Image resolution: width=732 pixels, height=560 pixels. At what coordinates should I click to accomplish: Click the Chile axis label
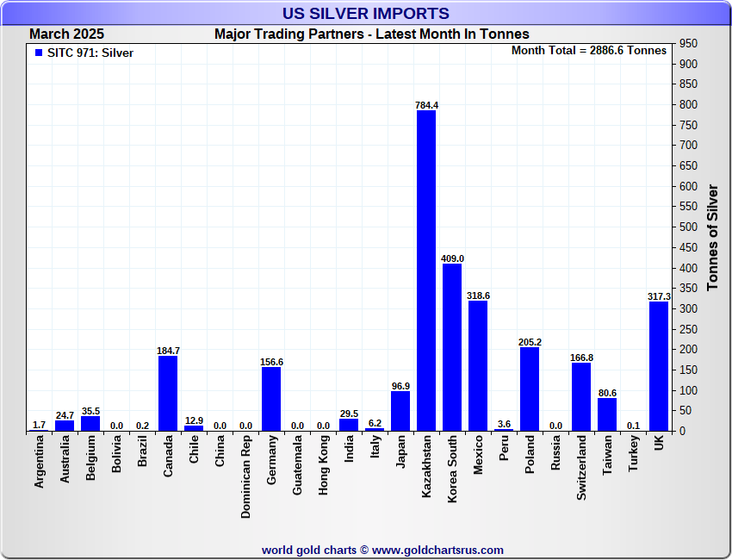click(194, 450)
